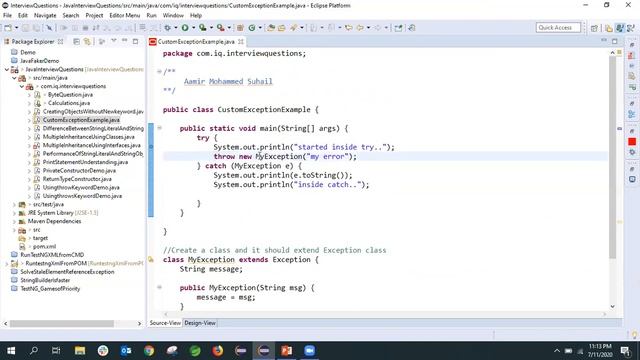Image resolution: width=640 pixels, height=360 pixels.
Task: Maximize the editor area
Action: [615, 41]
